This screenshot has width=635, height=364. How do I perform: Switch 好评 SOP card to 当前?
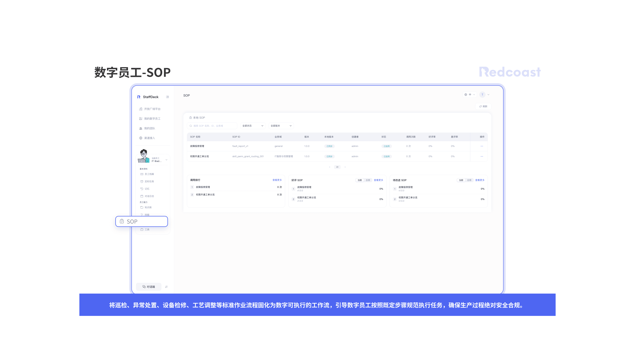360,180
